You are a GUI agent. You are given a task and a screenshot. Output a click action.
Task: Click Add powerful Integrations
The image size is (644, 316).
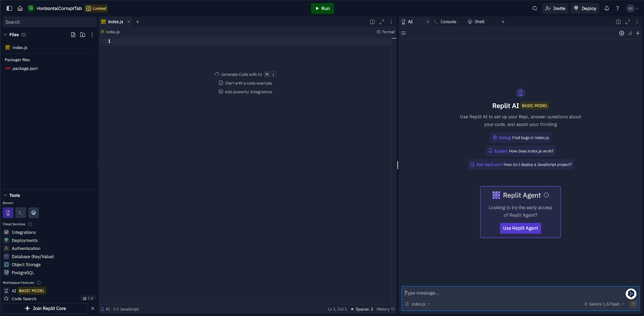pos(245,92)
